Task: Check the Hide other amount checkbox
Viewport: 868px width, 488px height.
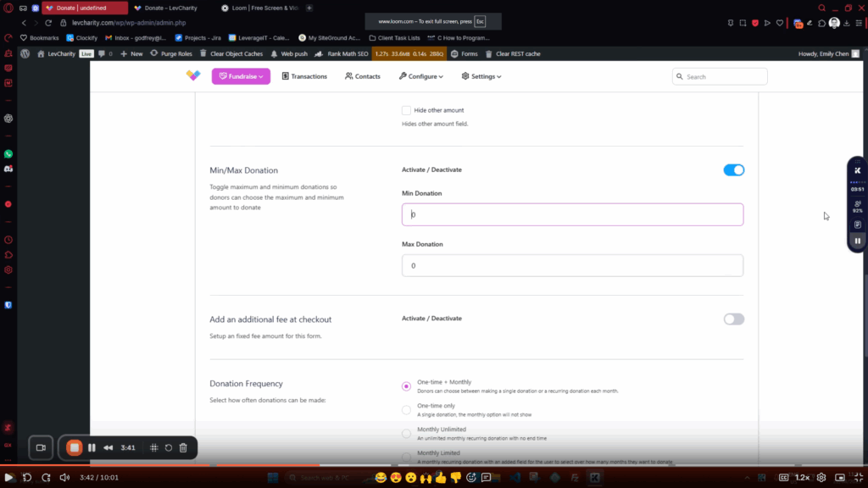Action: [x=406, y=110]
